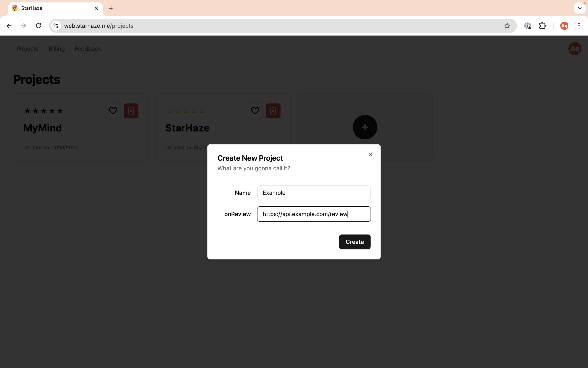Expand the tab search dropdown

tap(579, 8)
